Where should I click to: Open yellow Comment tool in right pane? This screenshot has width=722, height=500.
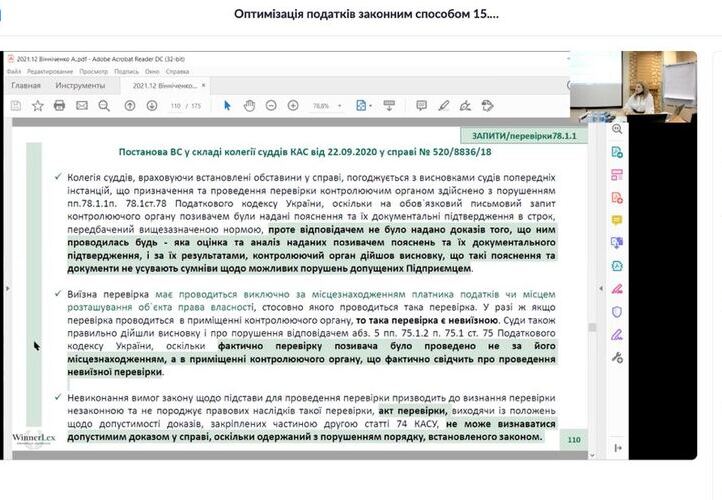coord(617,221)
